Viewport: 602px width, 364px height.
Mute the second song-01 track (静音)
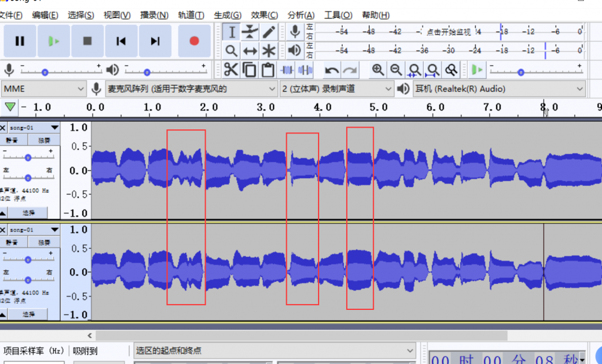click(12, 242)
